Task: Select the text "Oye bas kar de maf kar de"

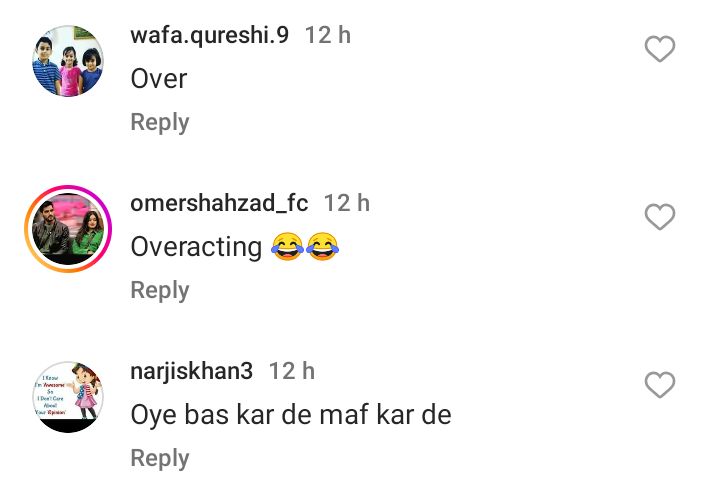Action: point(291,415)
